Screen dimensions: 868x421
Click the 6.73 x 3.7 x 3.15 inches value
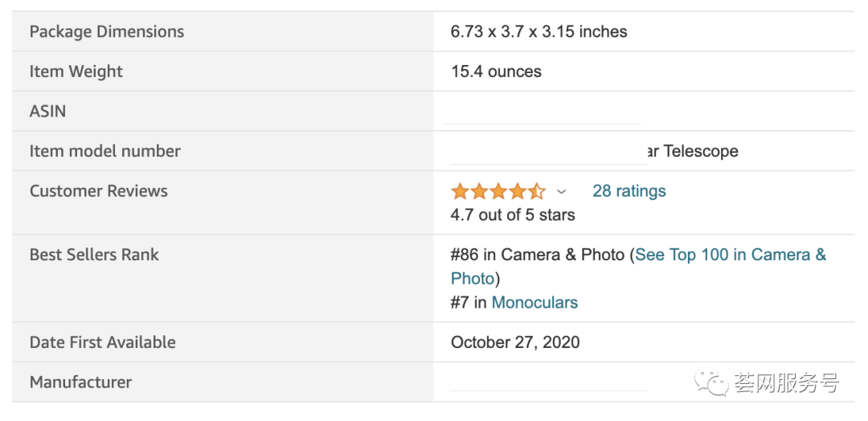click(538, 32)
